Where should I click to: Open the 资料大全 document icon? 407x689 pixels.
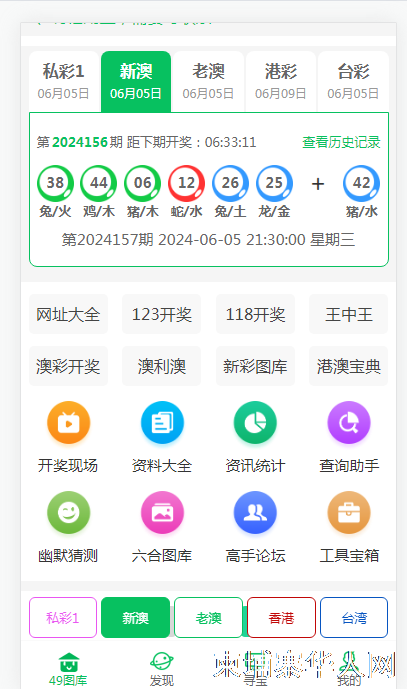tap(162, 423)
